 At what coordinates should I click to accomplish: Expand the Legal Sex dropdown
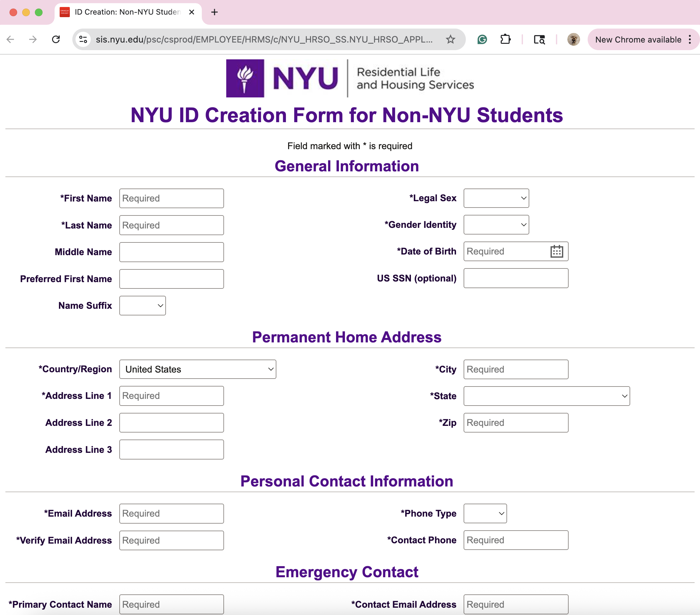click(496, 198)
